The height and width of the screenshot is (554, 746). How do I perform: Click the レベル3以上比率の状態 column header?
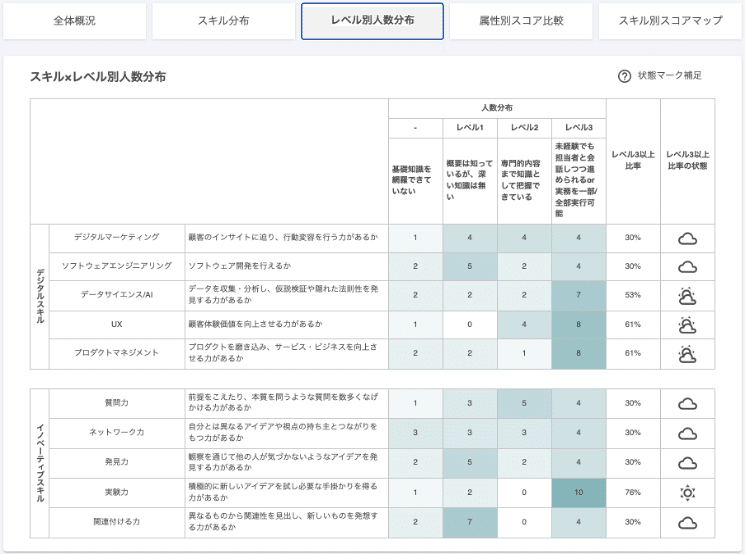(x=687, y=160)
